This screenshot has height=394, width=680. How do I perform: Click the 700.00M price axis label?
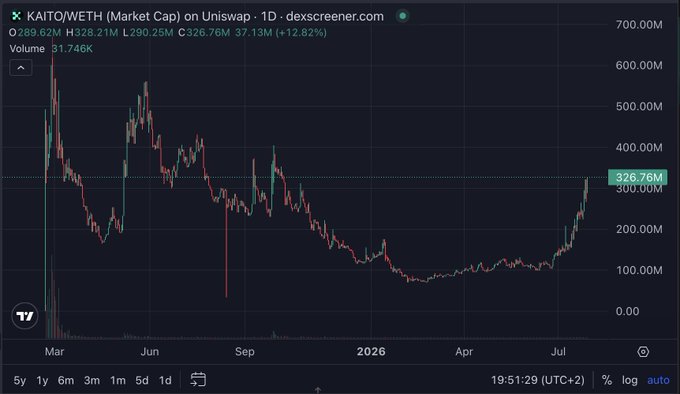tap(639, 25)
